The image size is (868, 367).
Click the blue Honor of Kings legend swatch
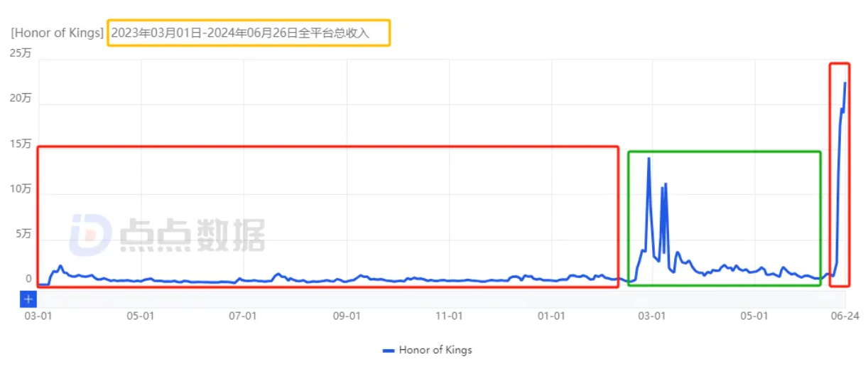[388, 350]
